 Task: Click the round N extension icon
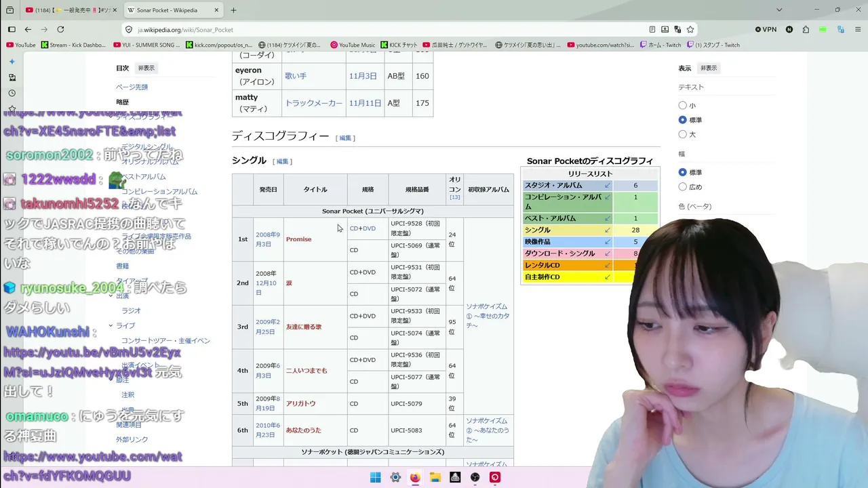click(x=789, y=29)
